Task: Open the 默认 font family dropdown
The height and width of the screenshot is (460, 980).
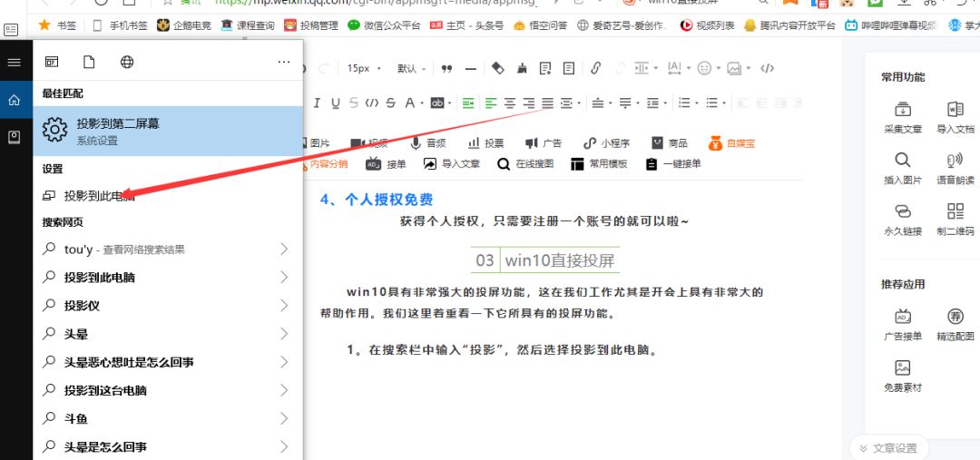Action: 412,69
